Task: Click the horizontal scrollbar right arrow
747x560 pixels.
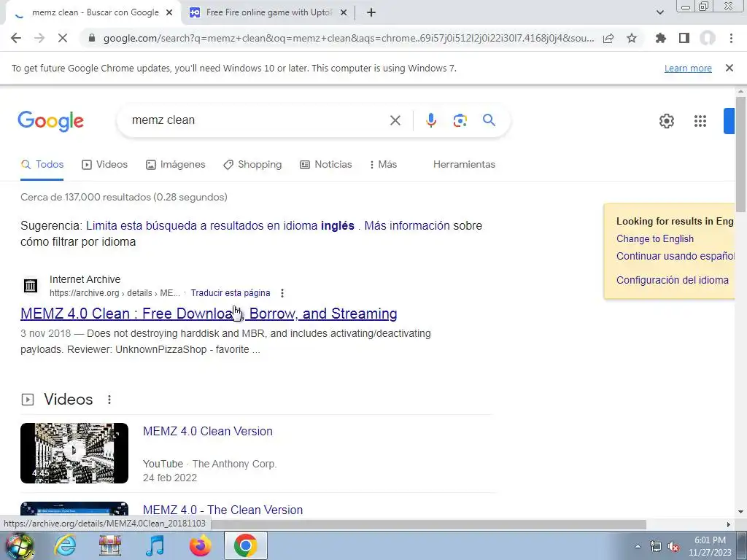Action: pos(729,524)
